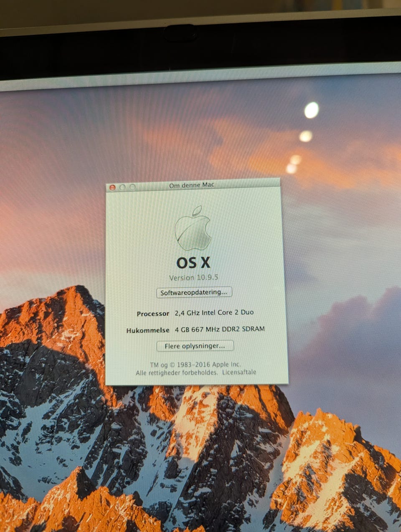The image size is (401, 532).
Task: Open the Licensaftale link
Action: pyautogui.click(x=239, y=372)
